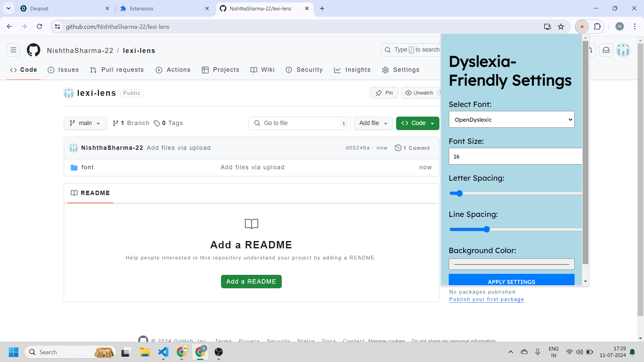This screenshot has height=362, width=644.
Task: Bookmark this page with star icon
Action: [561, 27]
